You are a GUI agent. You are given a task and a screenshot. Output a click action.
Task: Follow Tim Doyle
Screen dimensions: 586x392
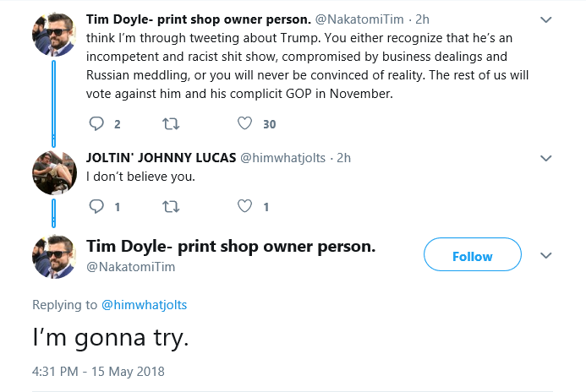tap(473, 254)
